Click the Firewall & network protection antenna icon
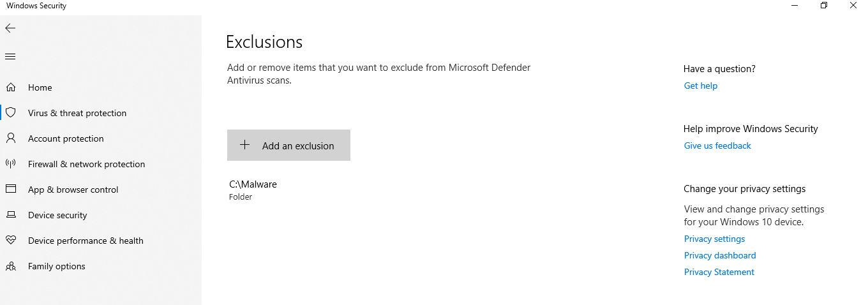Image resolution: width=868 pixels, height=305 pixels. click(10, 164)
